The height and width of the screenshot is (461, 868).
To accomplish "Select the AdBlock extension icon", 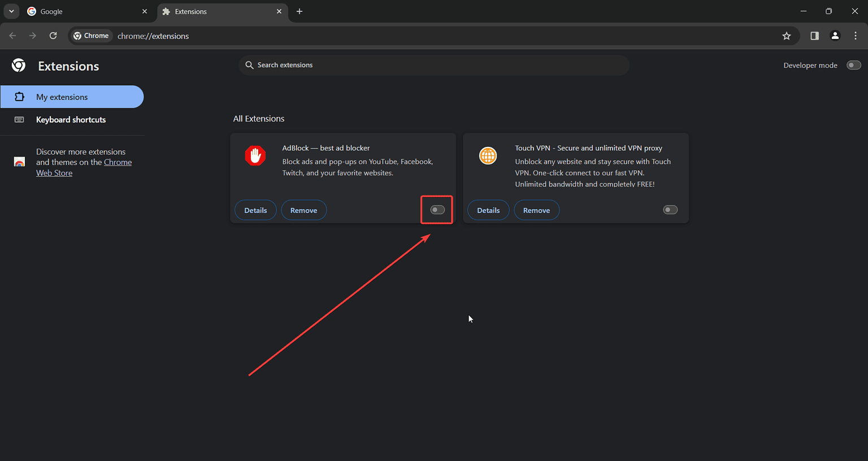I will [x=255, y=156].
